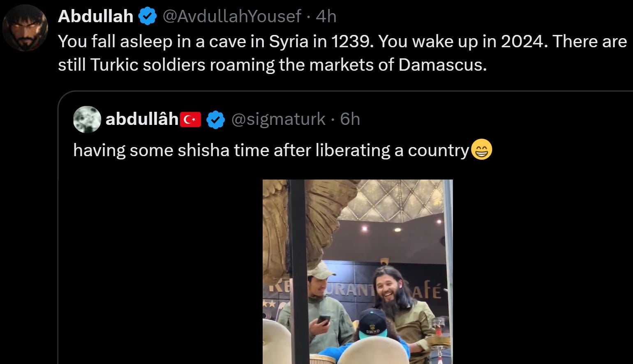The image size is (633, 364).
Task: Click the Restaurant Café sign in video
Action: point(357,290)
